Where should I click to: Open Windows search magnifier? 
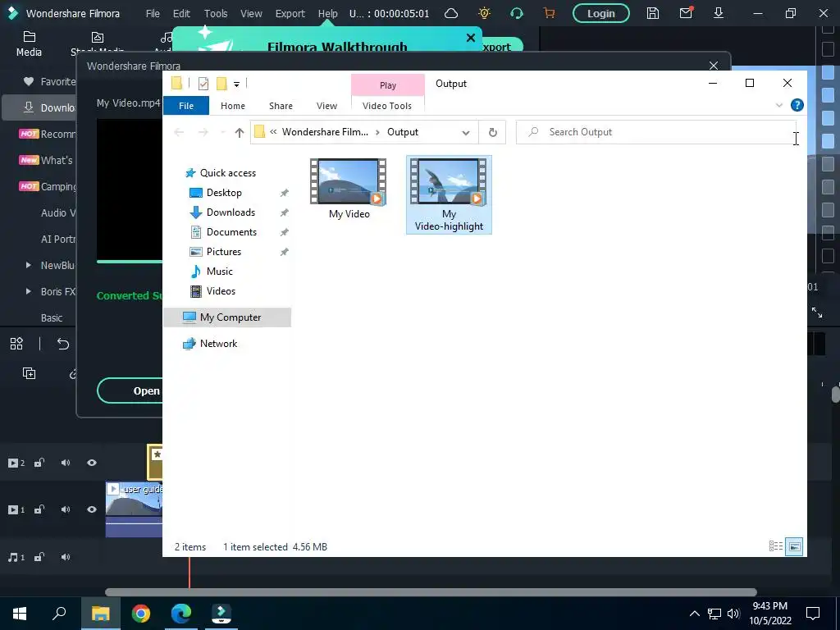(x=59, y=614)
